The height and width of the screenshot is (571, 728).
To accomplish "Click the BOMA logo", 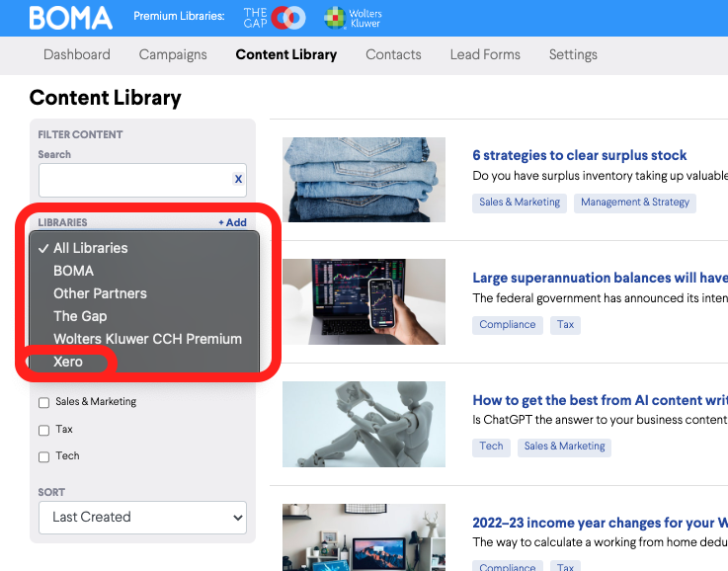I will tap(70, 18).
